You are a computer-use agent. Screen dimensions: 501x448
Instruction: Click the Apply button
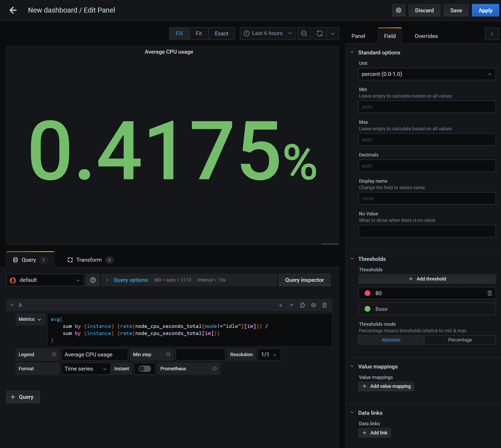point(485,10)
